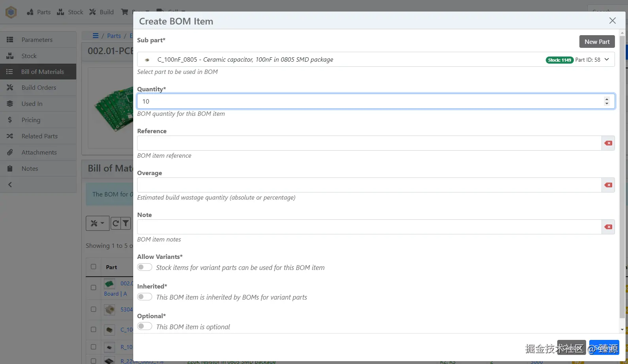Clear the Overage field with red icon

pyautogui.click(x=608, y=185)
